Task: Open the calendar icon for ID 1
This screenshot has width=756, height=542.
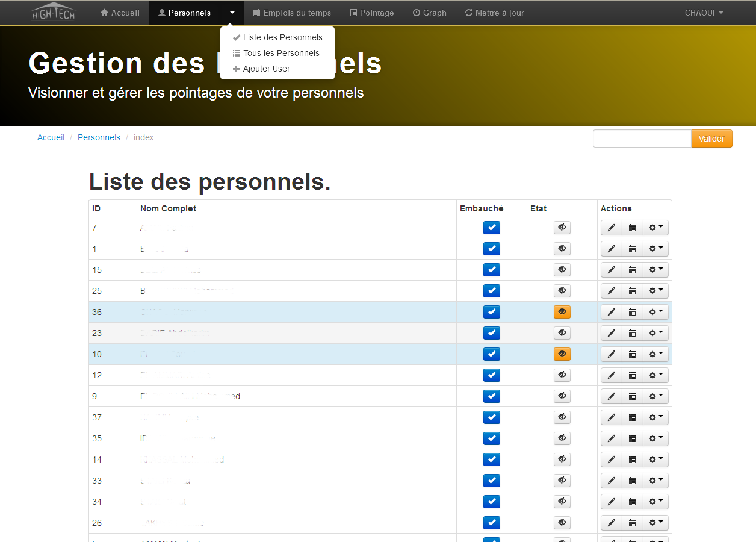Action: [x=632, y=249]
